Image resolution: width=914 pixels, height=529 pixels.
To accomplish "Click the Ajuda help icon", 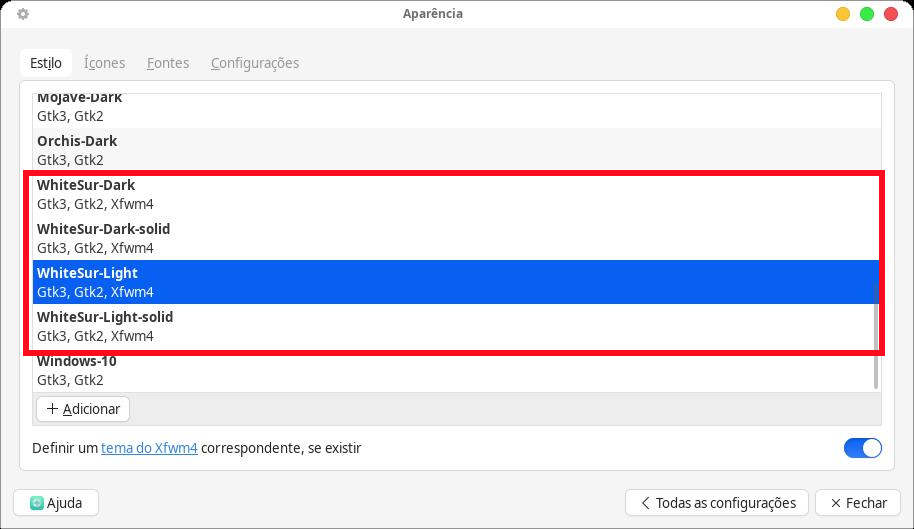I will [37, 503].
